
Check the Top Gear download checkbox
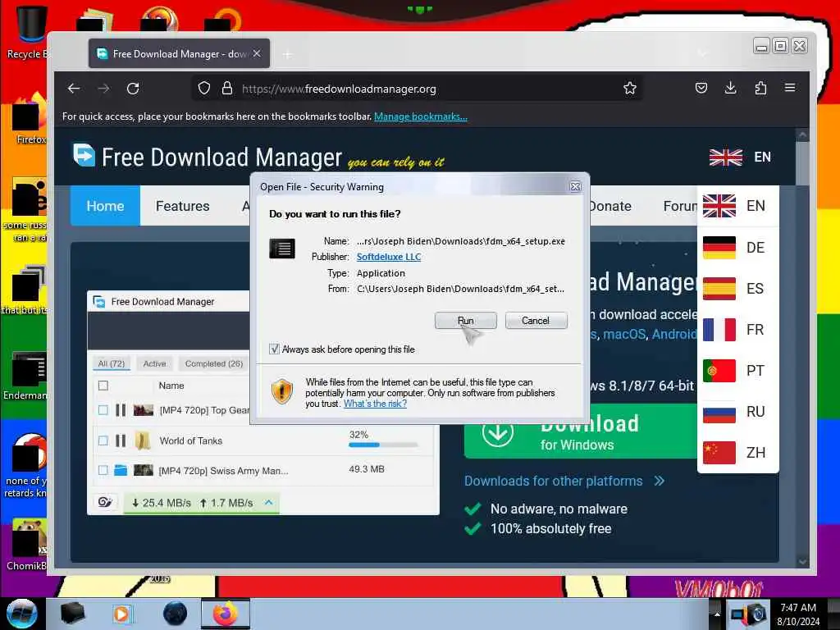(103, 410)
